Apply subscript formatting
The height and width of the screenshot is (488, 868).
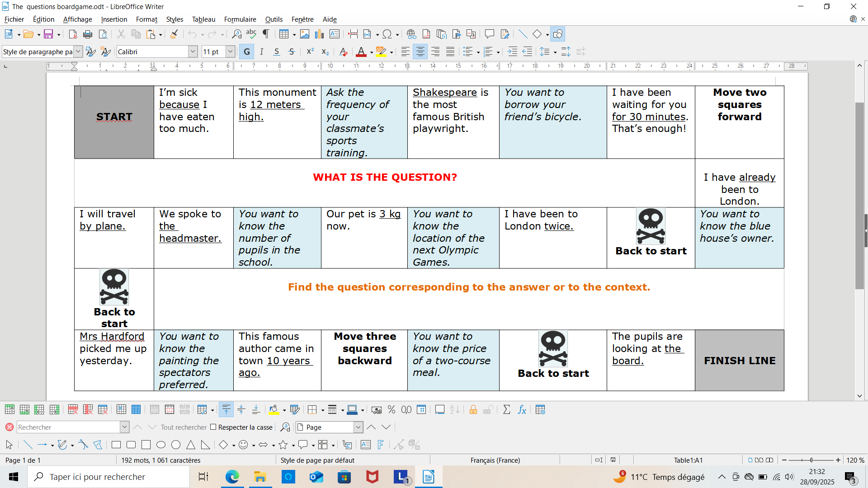pos(325,52)
